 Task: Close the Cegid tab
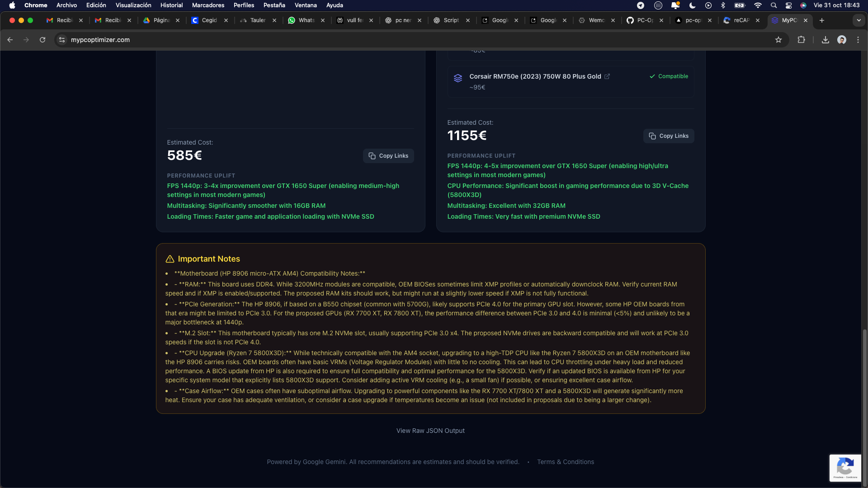pyautogui.click(x=226, y=20)
